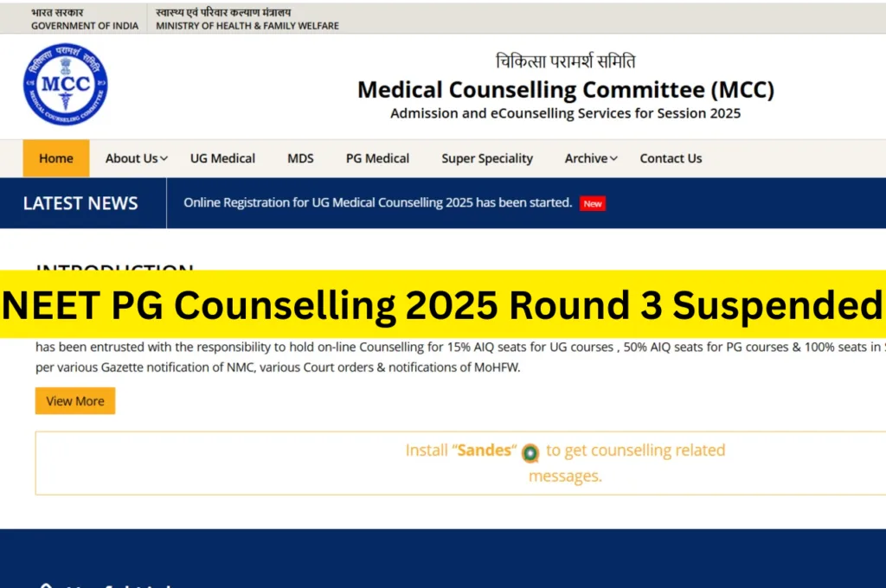Viewport: 886px width, 588px height.
Task: Click the View More button
Action: 74,400
